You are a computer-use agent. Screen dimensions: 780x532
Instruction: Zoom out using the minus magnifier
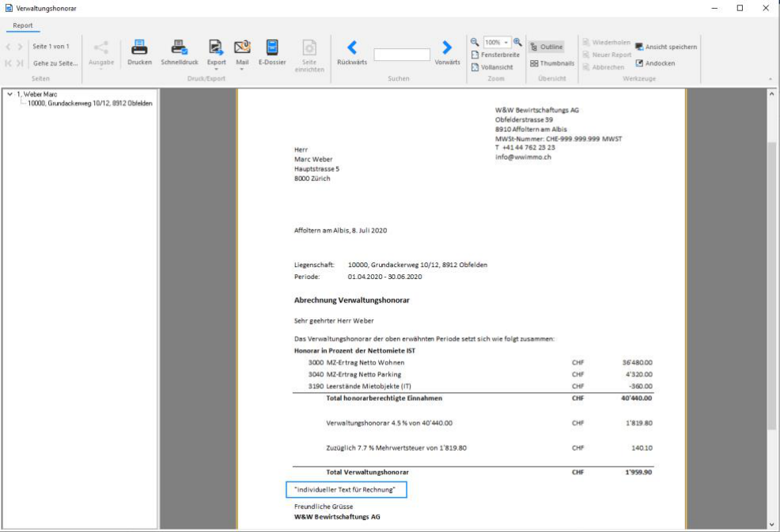pos(475,42)
